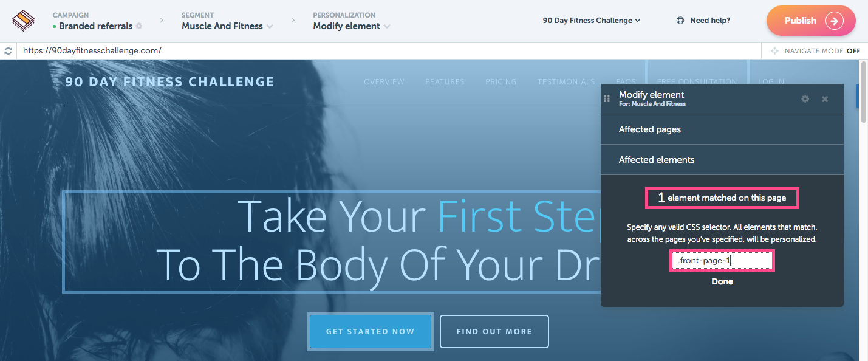Open the campaign settings gear for Branded referrals

[x=139, y=26]
